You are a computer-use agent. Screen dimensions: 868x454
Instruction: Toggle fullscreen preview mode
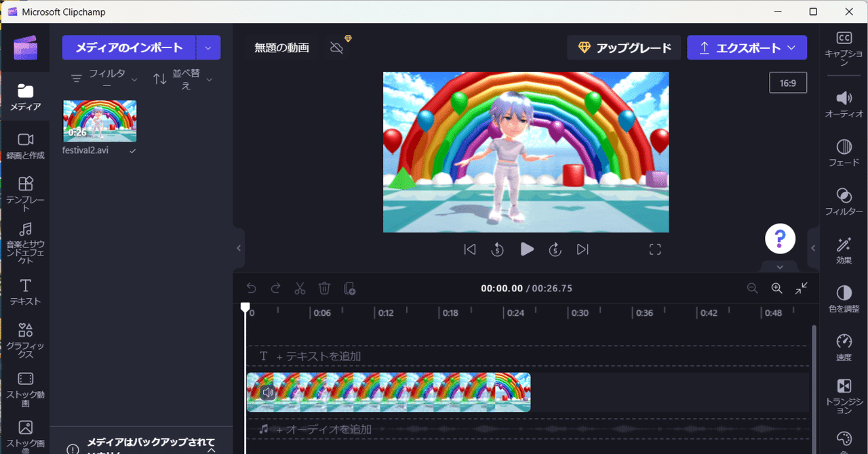pos(654,249)
